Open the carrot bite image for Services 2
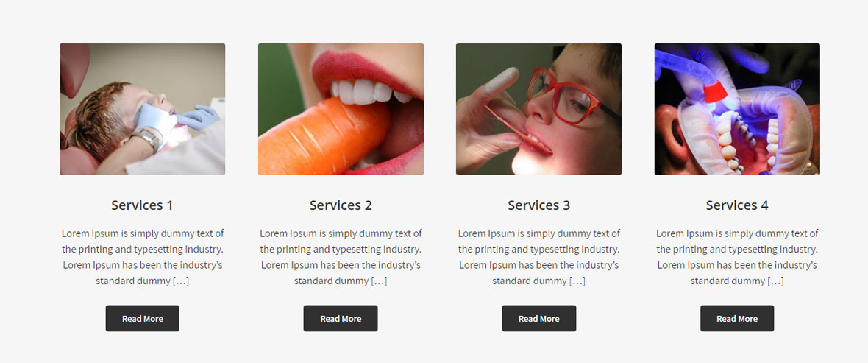868x363 pixels. pos(341,109)
